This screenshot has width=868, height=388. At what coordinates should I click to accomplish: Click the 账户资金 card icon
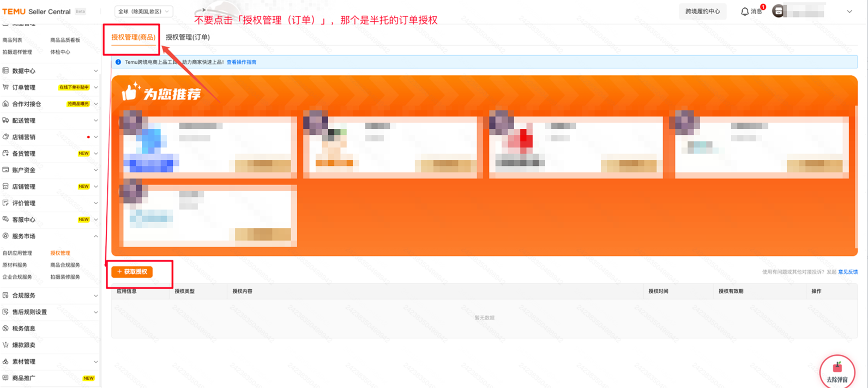pos(5,170)
